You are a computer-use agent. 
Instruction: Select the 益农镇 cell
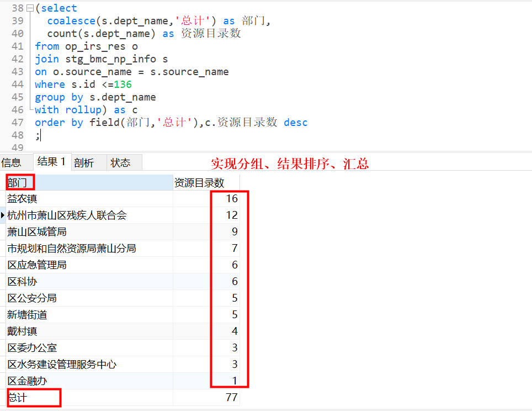pyautogui.click(x=89, y=199)
